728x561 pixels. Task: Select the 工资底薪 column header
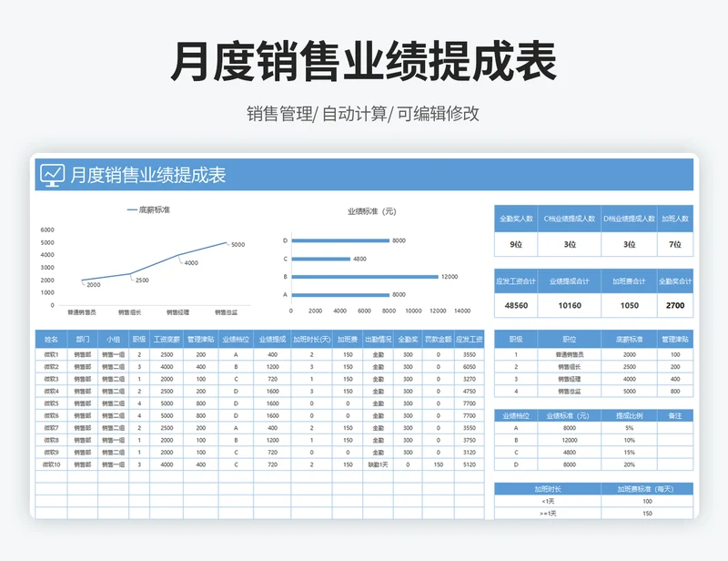click(x=167, y=340)
